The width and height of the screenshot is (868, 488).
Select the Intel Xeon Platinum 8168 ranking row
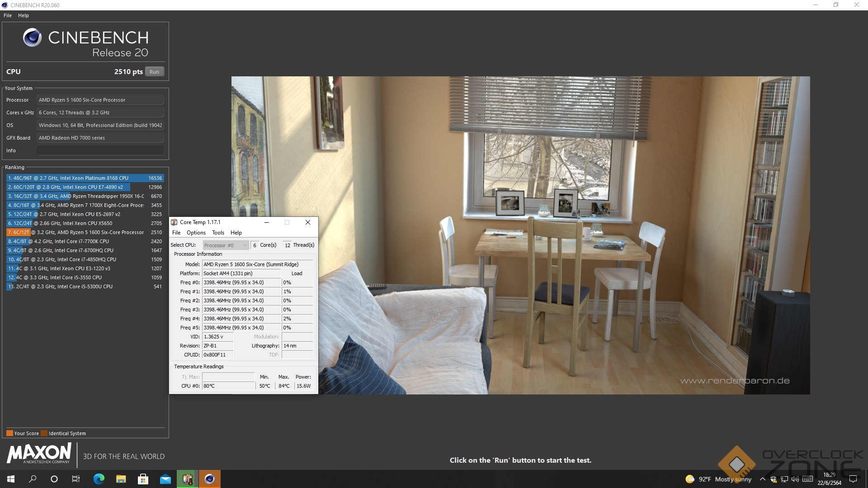85,178
